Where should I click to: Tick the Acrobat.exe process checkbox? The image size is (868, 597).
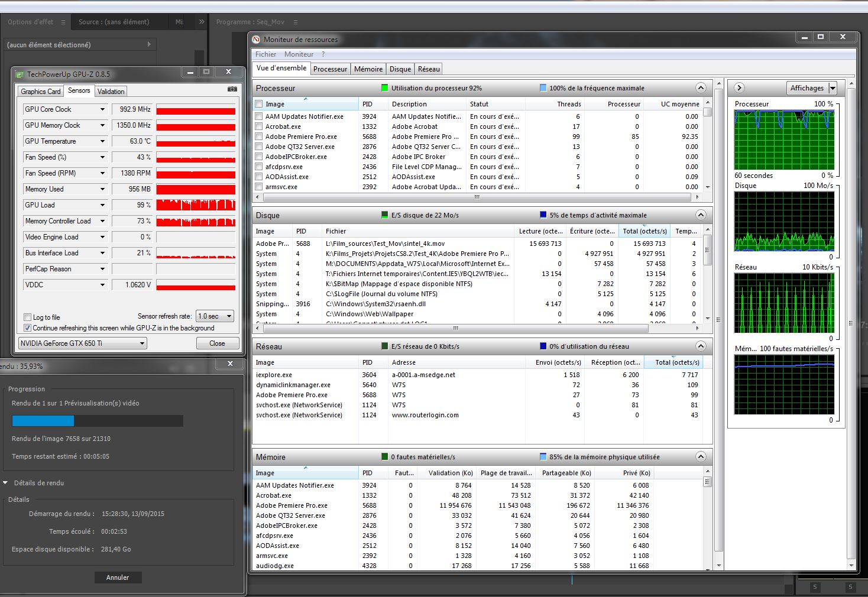258,126
